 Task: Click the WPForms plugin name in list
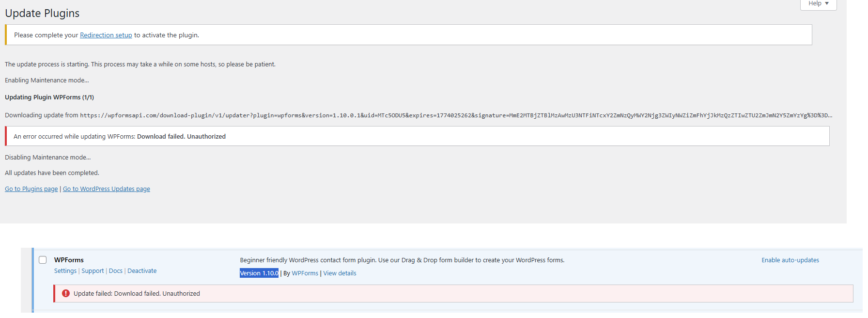pos(69,260)
